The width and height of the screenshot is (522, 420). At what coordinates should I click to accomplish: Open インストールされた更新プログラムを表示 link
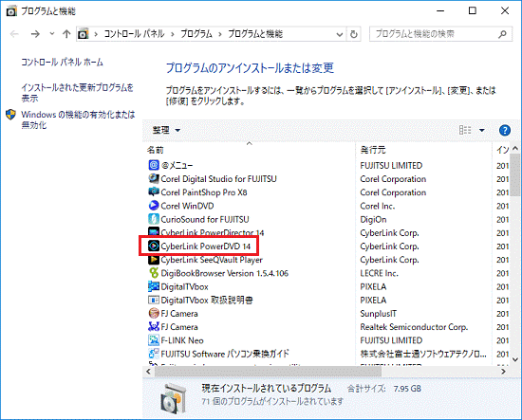[77, 93]
